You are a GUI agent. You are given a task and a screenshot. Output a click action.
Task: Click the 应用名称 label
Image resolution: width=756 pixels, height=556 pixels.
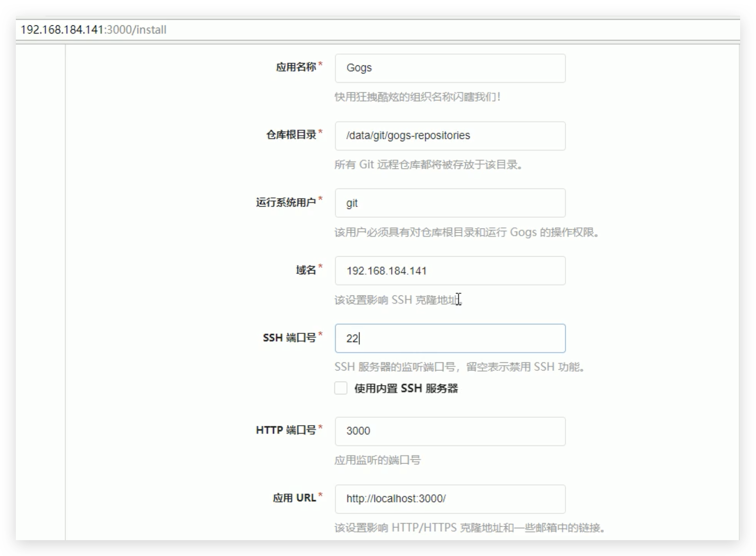[x=296, y=67]
